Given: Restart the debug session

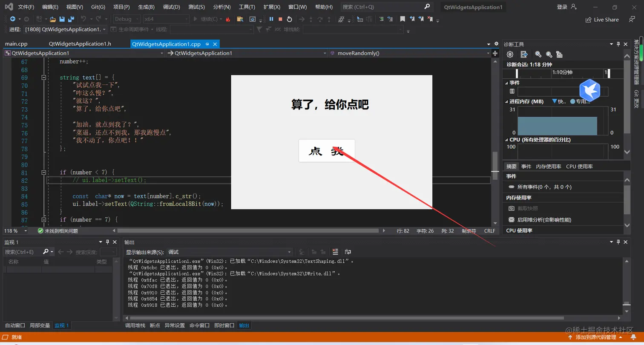Looking at the screenshot, I should 289,19.
